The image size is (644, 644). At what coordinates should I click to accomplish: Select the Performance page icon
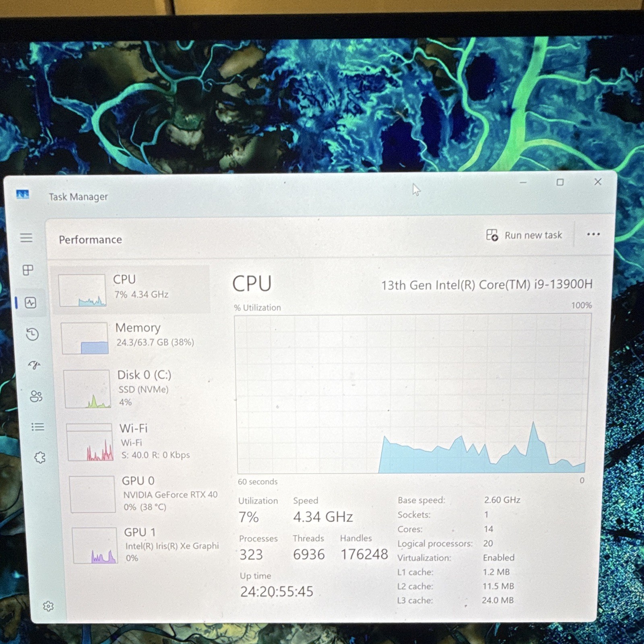click(31, 302)
